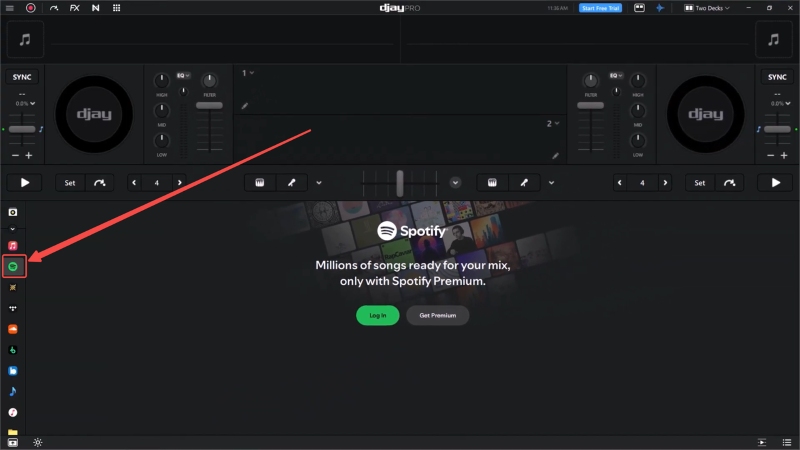Increase left deck tempo with plus
The image size is (800, 450).
29,155
